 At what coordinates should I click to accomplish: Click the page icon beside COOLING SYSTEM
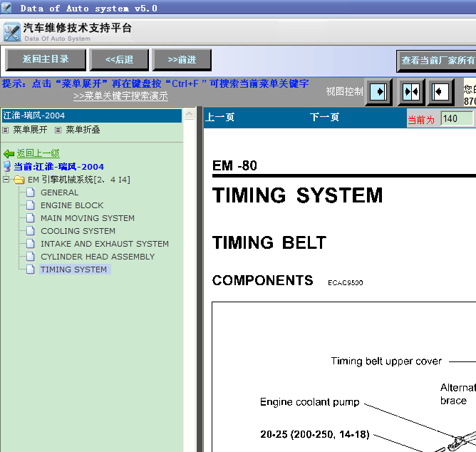[31, 230]
